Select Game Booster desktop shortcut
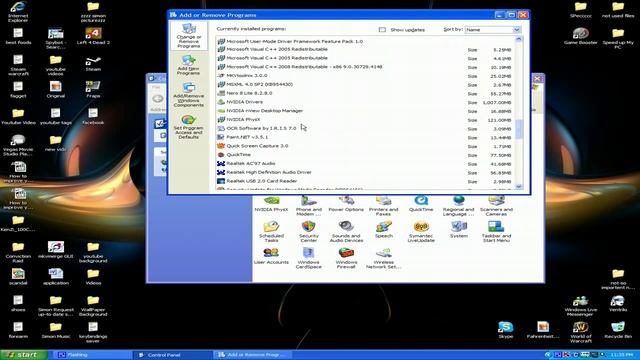The width and height of the screenshot is (640, 360). point(580,36)
